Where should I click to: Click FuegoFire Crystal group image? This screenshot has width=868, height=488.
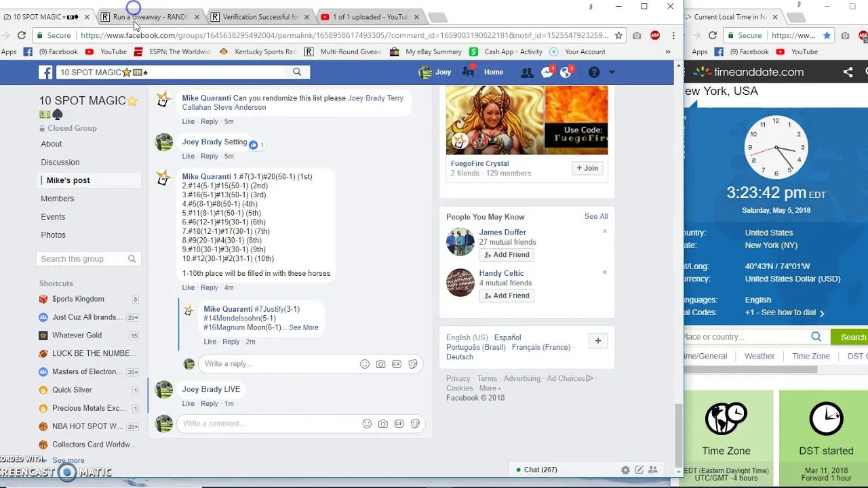pos(527,121)
